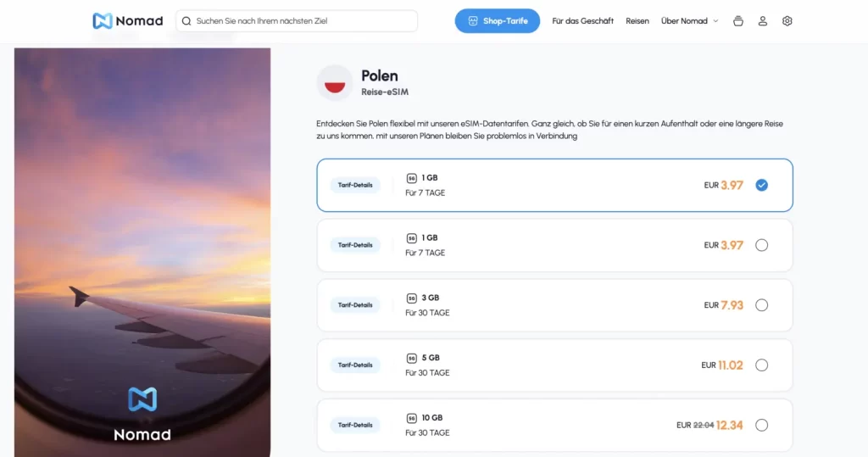This screenshot has width=868, height=457.
Task: Click the Nomad logo in header
Action: pos(128,21)
